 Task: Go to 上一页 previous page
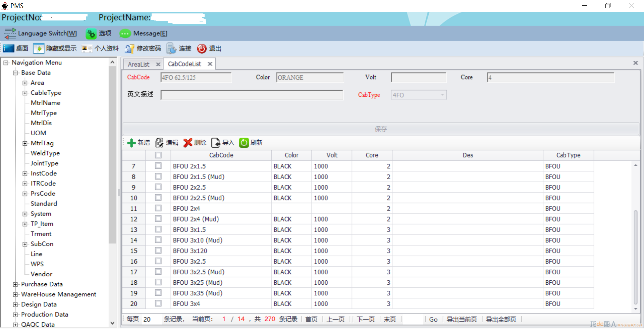pyautogui.click(x=336, y=319)
